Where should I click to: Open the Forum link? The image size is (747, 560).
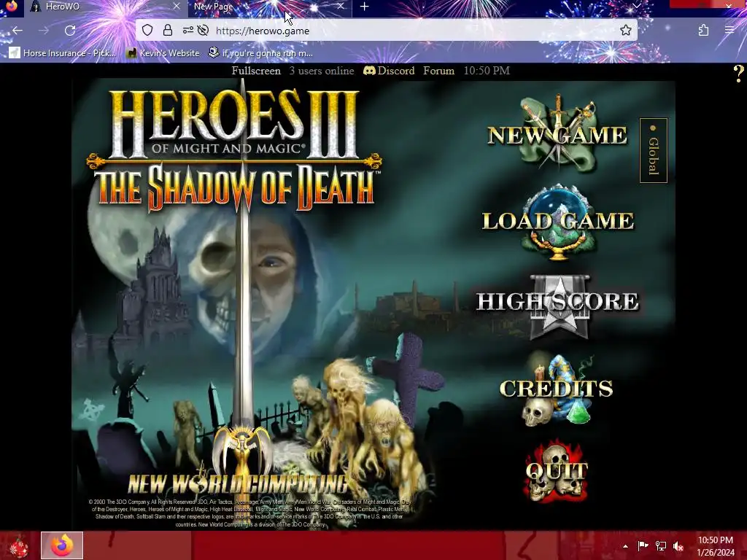(x=438, y=71)
